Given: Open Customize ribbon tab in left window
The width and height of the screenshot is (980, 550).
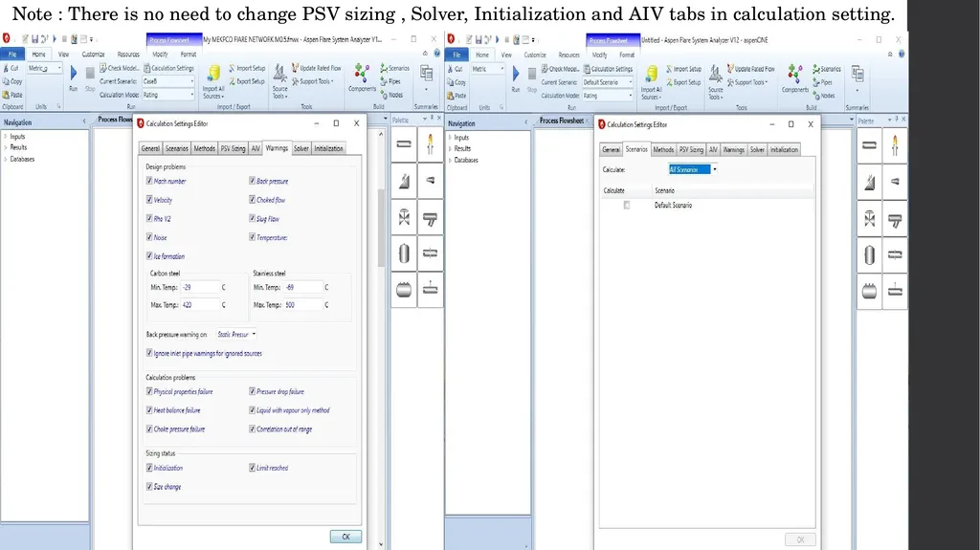Looking at the screenshot, I should click(93, 55).
